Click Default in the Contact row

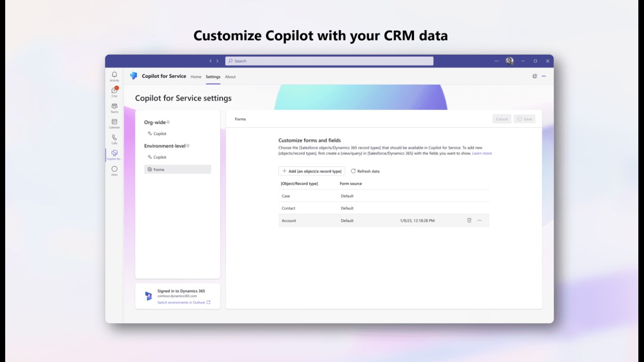click(x=347, y=208)
